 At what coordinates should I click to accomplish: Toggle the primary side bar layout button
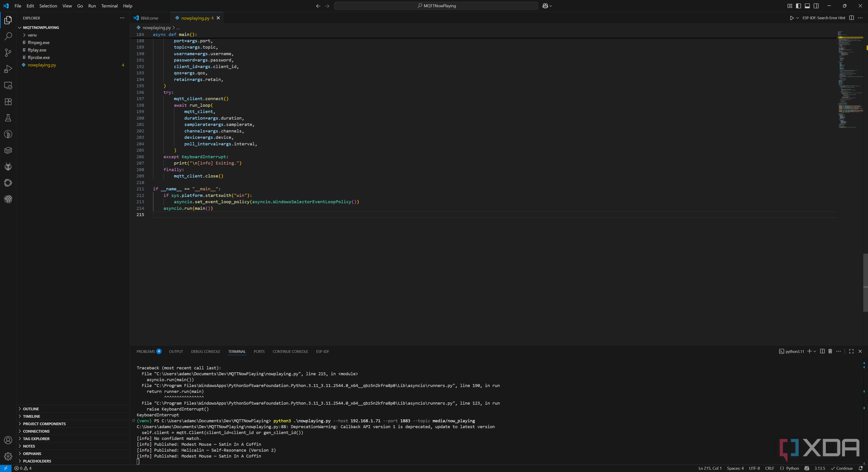[798, 6]
